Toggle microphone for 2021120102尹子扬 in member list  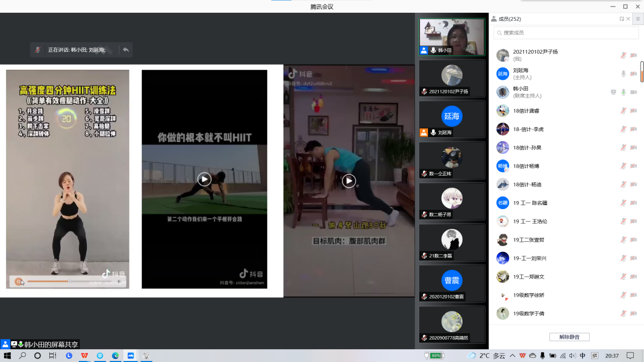623,55
